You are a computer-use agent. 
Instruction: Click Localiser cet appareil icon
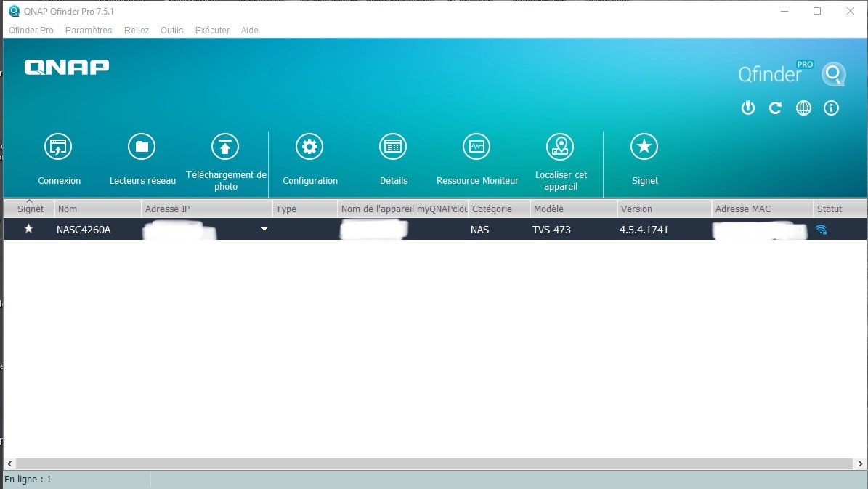tap(560, 147)
